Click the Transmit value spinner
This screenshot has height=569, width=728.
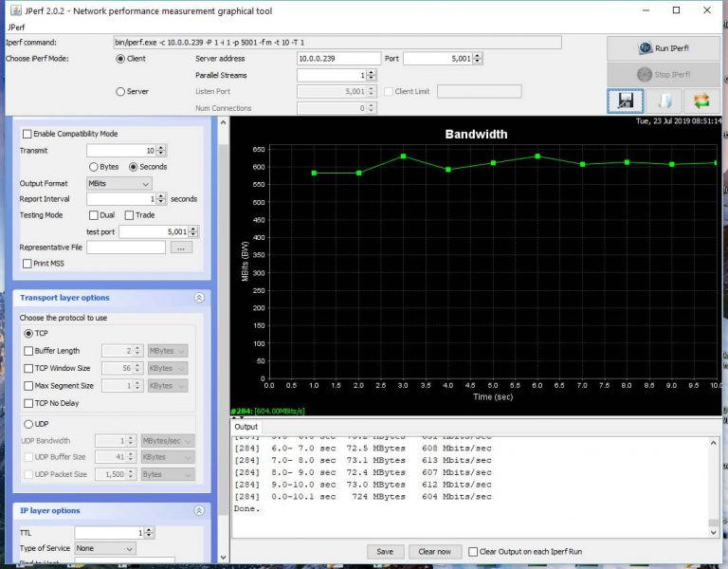(126, 151)
